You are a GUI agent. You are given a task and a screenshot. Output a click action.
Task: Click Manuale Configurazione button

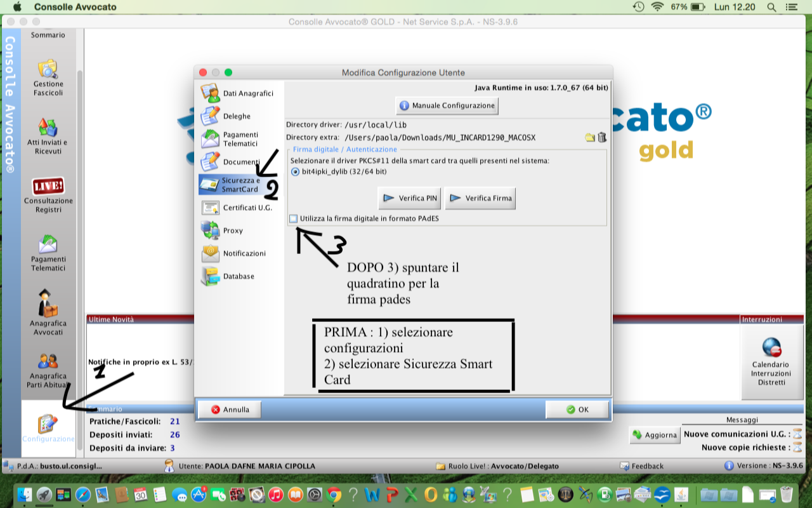pyautogui.click(x=447, y=105)
